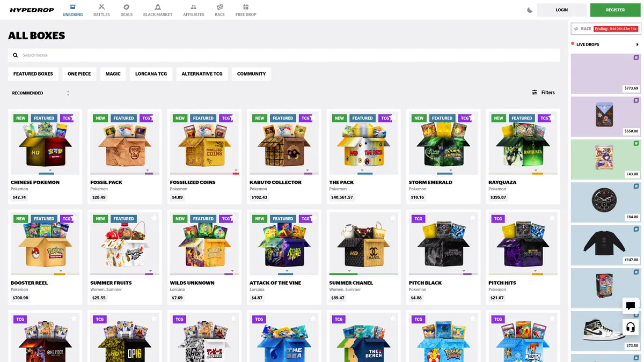This screenshot has width=644, height=362.
Task: Expand the small arrow under the Storm Emerald box
Action: tap(451, 170)
